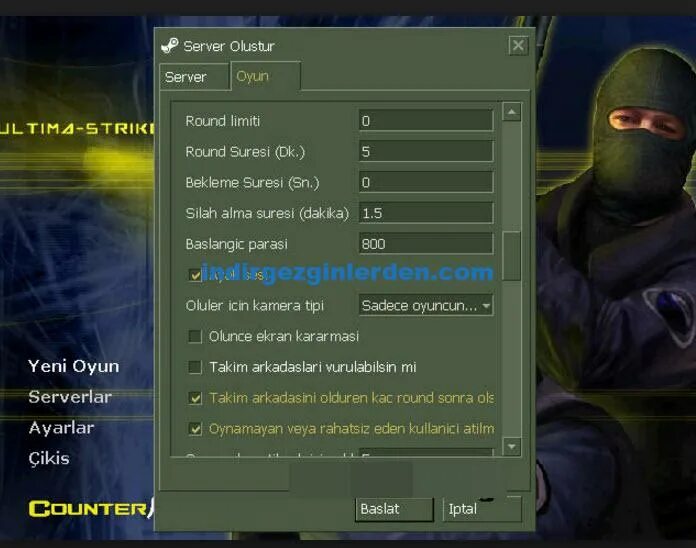Screen dimensions: 696x548
Task: Click the Round Suresi (Dk.) field
Action: pos(426,152)
